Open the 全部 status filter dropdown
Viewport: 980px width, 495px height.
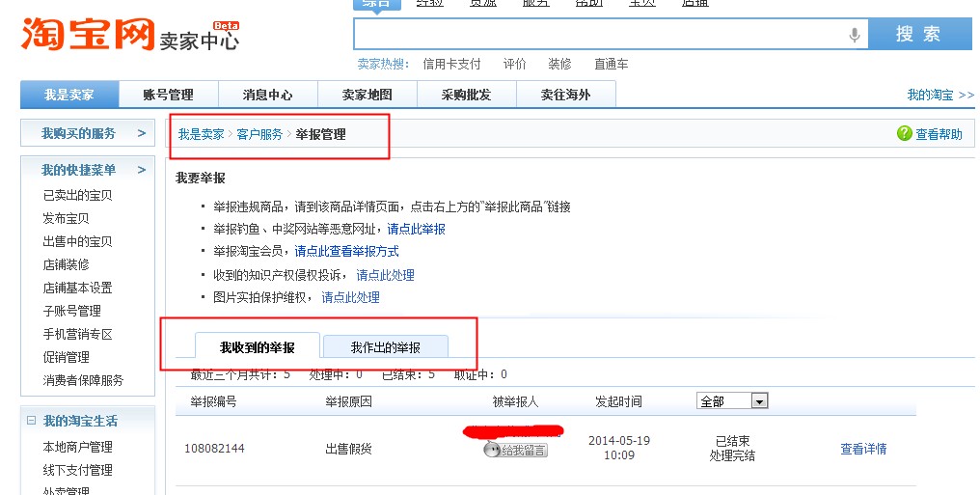pyautogui.click(x=759, y=401)
